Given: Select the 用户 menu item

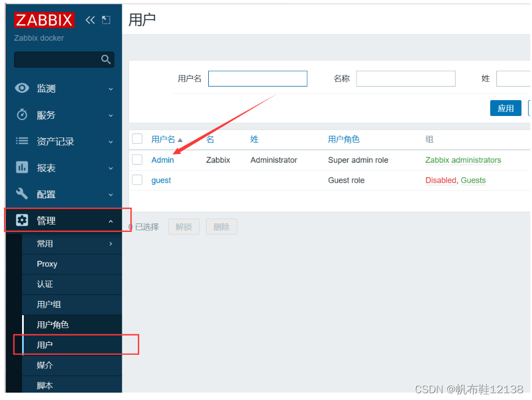Looking at the screenshot, I should tap(72, 345).
